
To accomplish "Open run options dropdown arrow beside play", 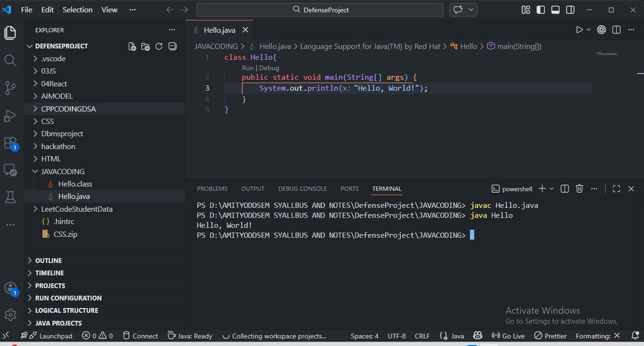I will (588, 30).
